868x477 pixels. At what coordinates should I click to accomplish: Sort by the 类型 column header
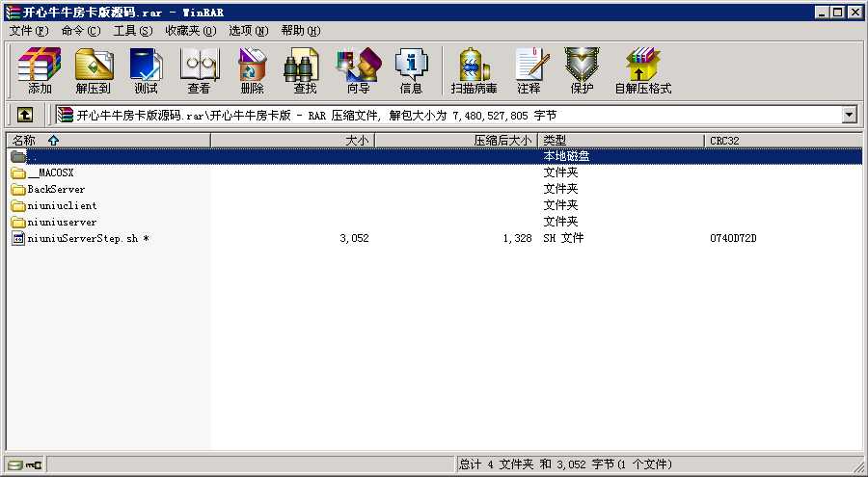coord(621,141)
